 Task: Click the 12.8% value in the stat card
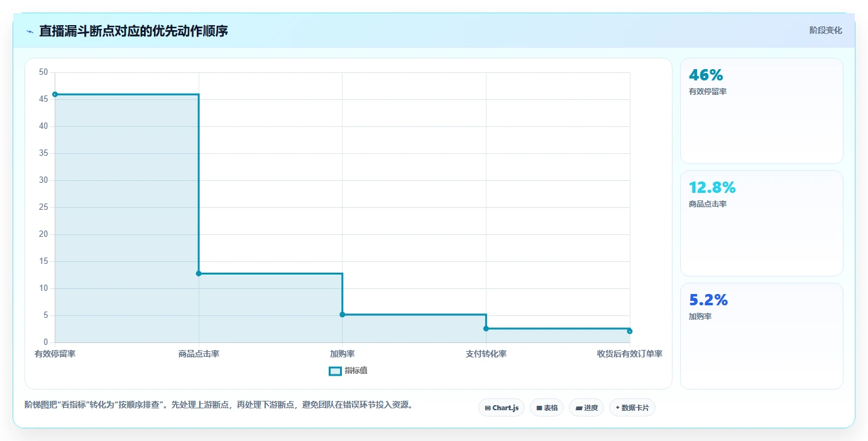point(712,188)
